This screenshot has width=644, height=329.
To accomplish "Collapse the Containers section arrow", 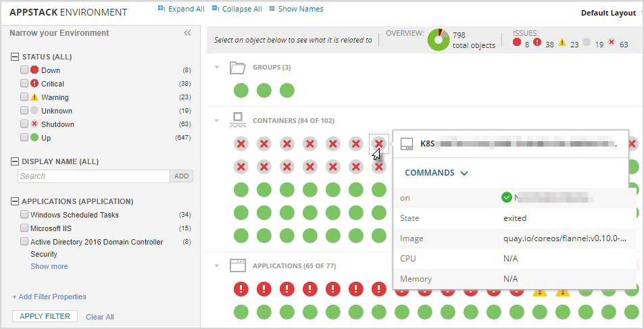I will 217,121.
